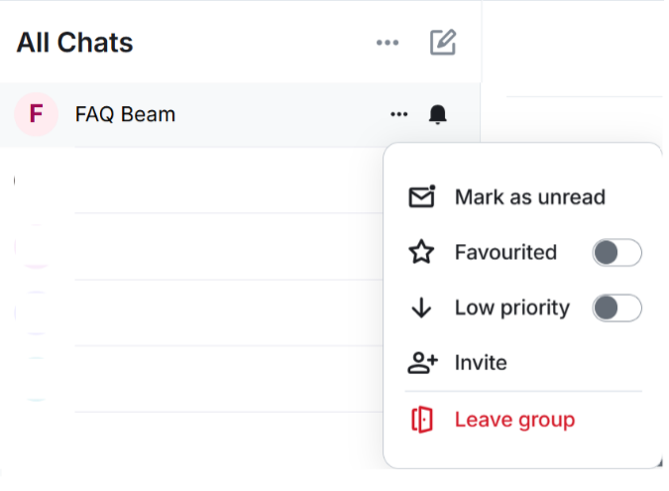The height and width of the screenshot is (491, 669).
Task: Click the envelope icon beside Mark as unread
Action: [422, 197]
